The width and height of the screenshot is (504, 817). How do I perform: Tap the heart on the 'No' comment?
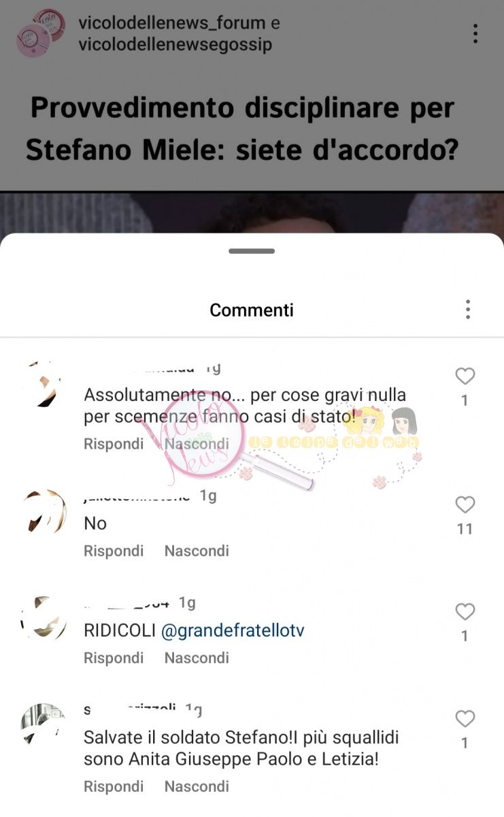(x=465, y=504)
